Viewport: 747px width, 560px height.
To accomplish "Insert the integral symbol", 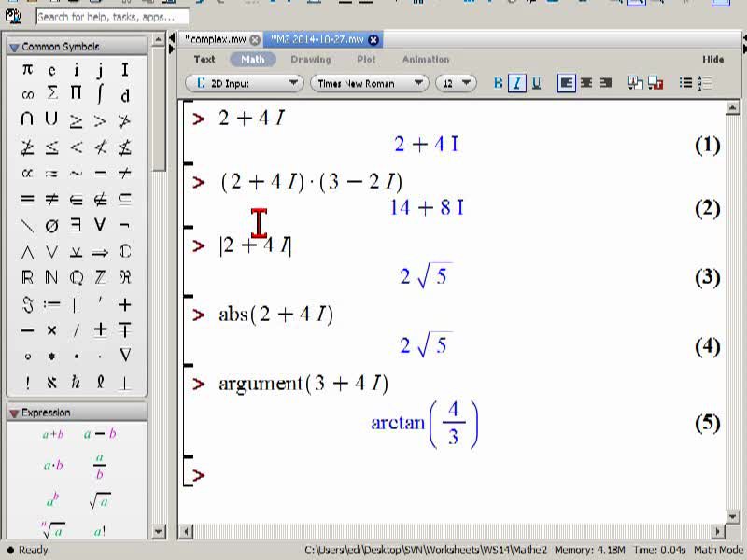I will pos(100,94).
